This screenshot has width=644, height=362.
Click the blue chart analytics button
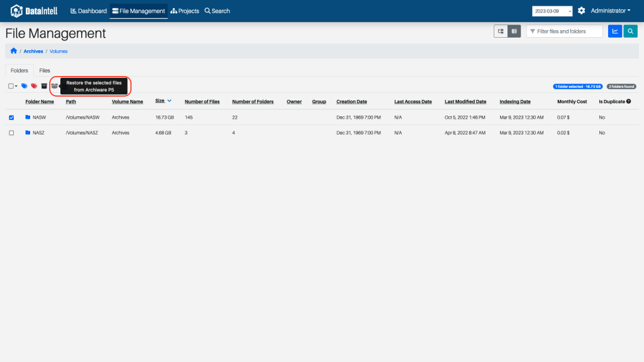(x=615, y=31)
